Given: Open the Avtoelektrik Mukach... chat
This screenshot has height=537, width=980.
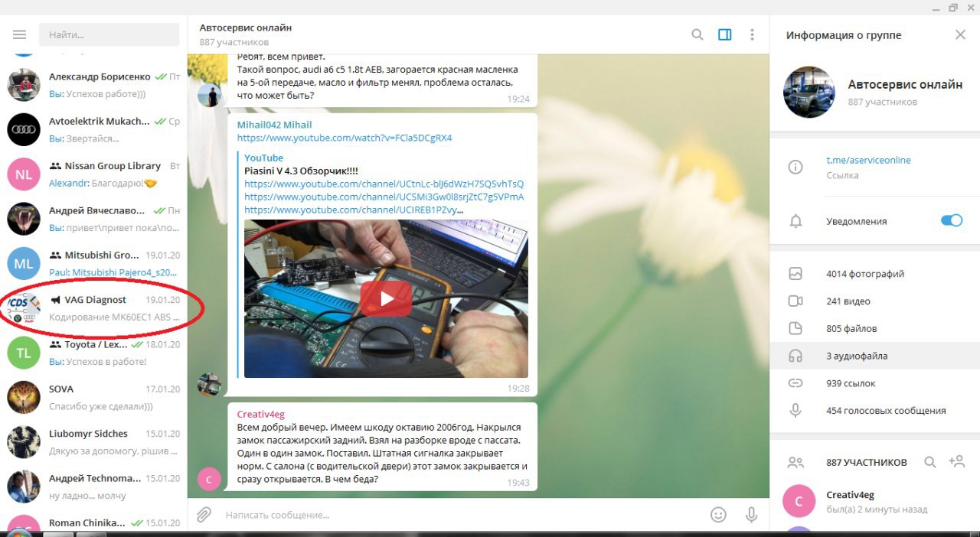Looking at the screenshot, I should tap(93, 129).
